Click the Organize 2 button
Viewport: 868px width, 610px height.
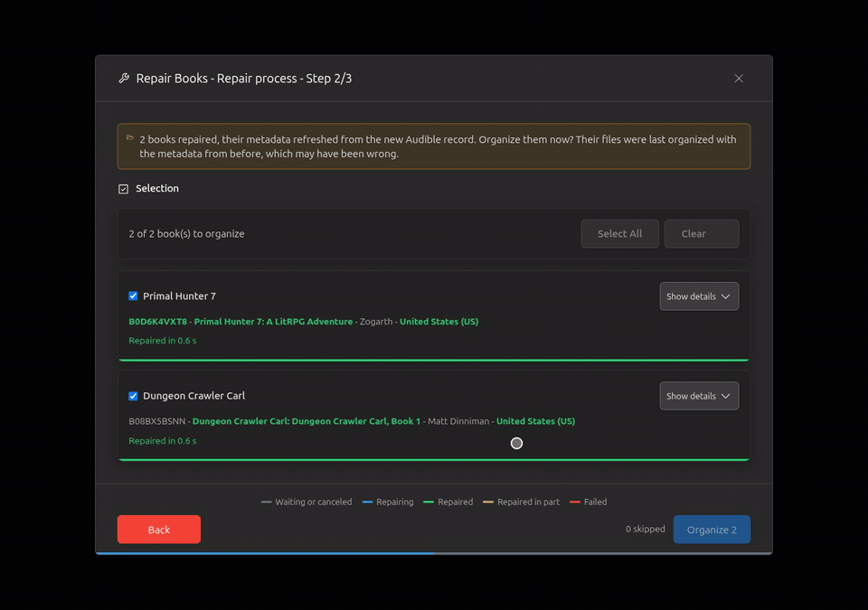click(712, 530)
